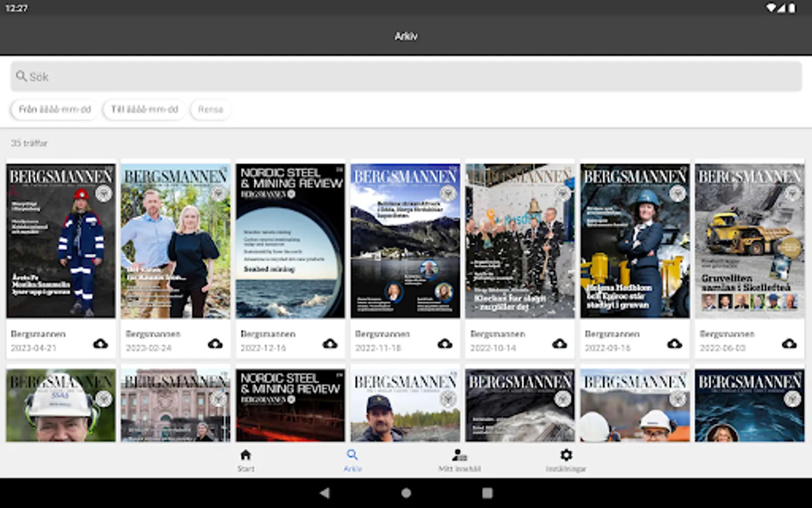Open the cover showing the white SSAB helmet
Image resolution: width=812 pixels, height=508 pixels.
click(61, 405)
